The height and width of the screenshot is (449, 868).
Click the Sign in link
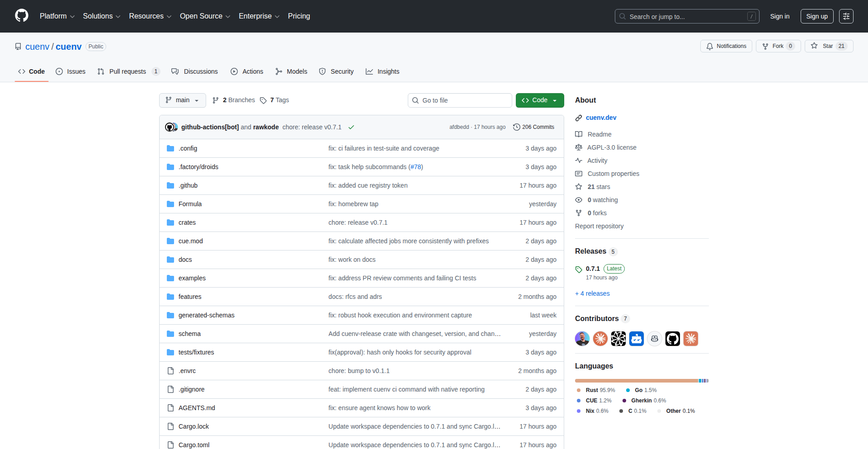(x=780, y=16)
